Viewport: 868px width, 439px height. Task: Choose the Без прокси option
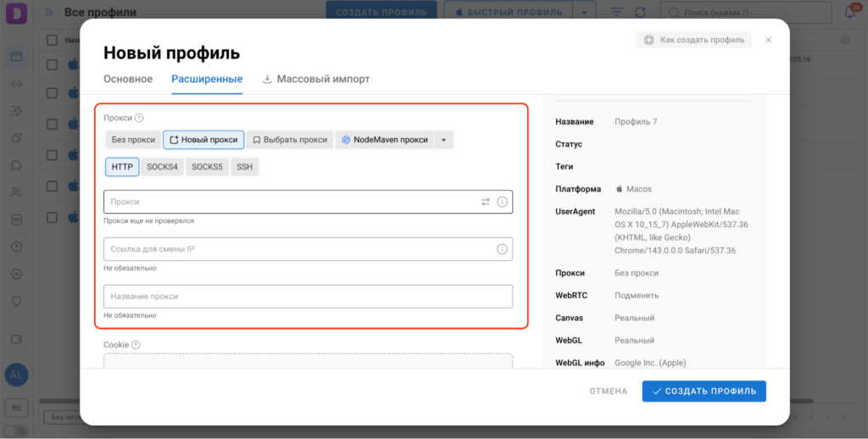tap(133, 140)
